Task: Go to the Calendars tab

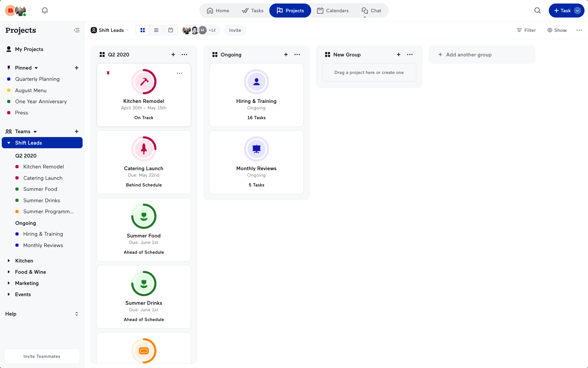Action: [x=333, y=11]
